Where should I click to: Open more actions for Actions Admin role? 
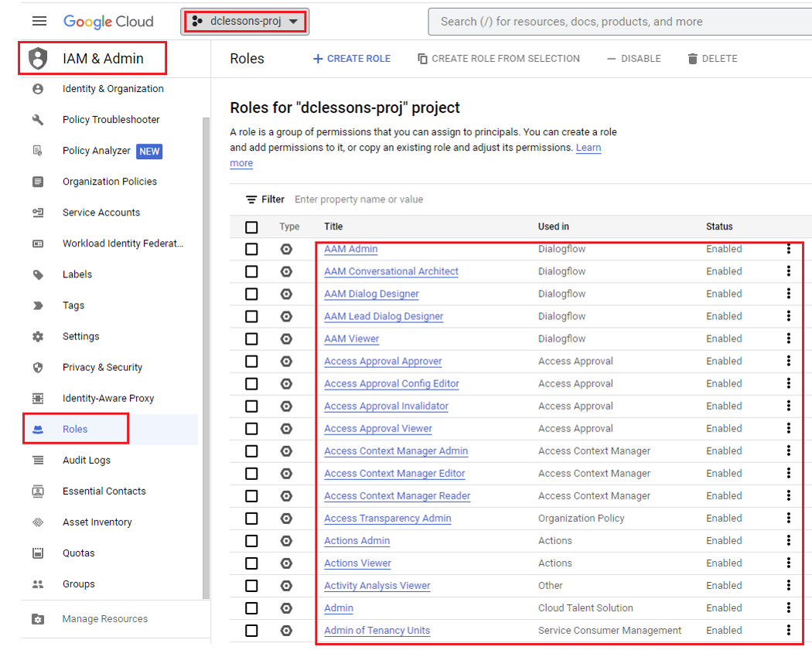[789, 540]
